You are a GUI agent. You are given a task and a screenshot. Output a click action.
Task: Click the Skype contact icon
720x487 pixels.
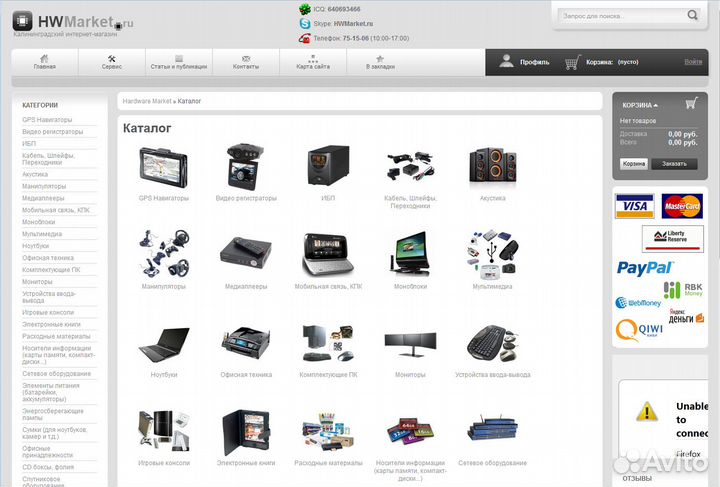point(304,23)
